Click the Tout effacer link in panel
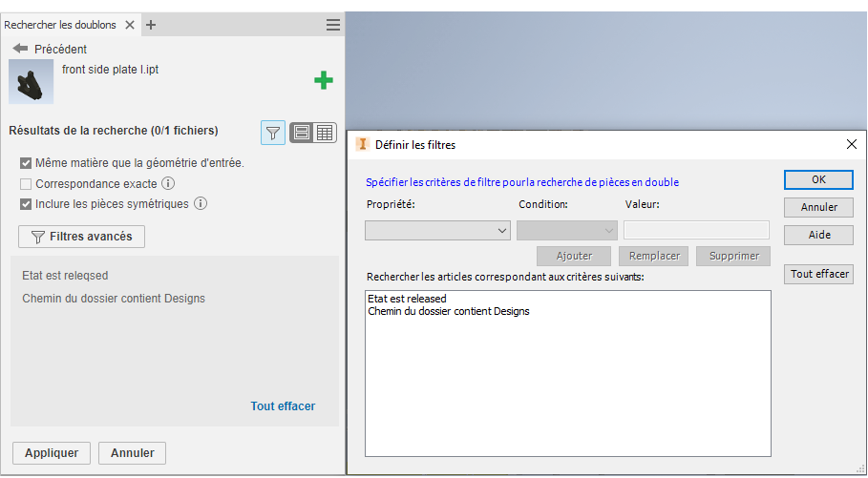 click(283, 406)
